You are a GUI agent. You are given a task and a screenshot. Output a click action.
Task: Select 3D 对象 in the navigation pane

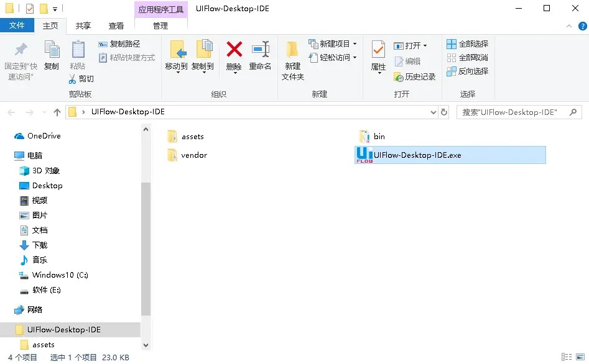(x=39, y=171)
